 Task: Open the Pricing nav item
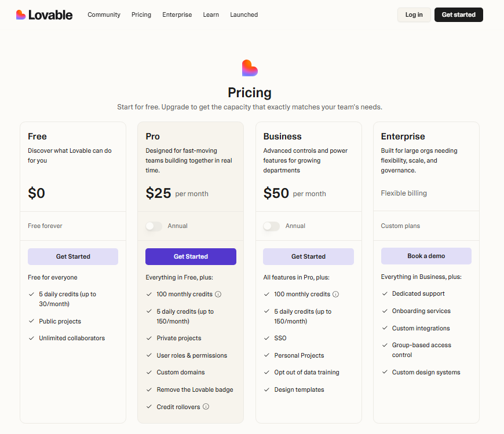click(141, 15)
